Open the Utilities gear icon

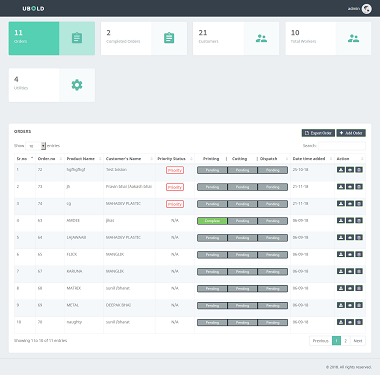pos(77,85)
